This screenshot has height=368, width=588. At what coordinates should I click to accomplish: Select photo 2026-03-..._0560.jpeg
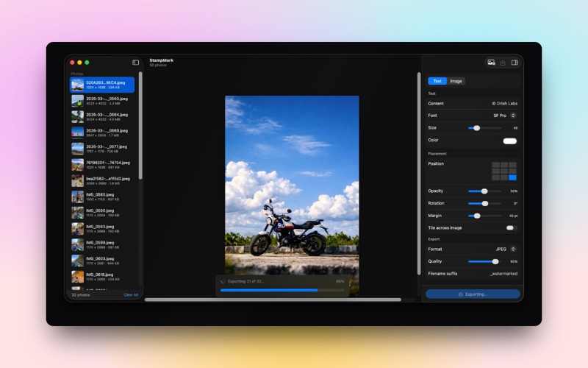(x=102, y=101)
